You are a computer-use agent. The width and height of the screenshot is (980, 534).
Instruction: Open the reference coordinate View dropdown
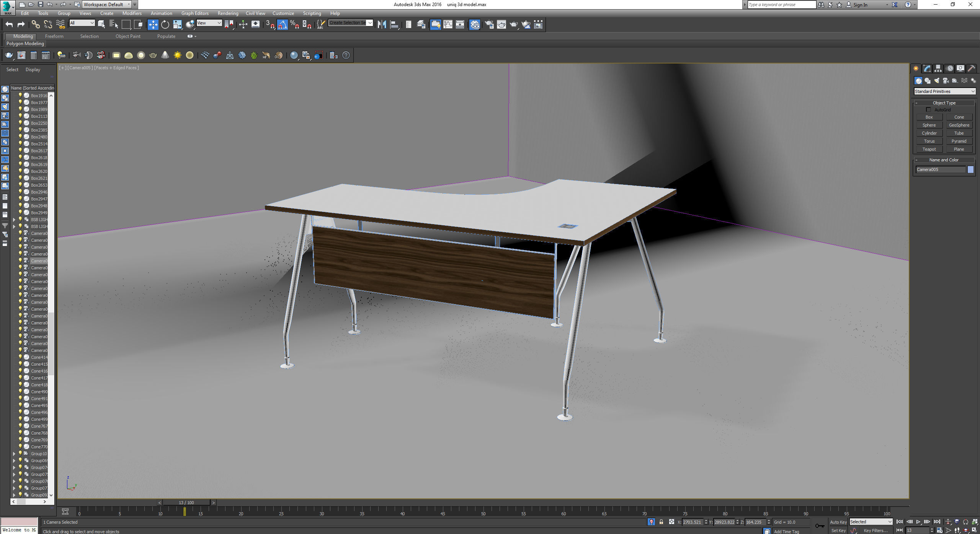(209, 23)
